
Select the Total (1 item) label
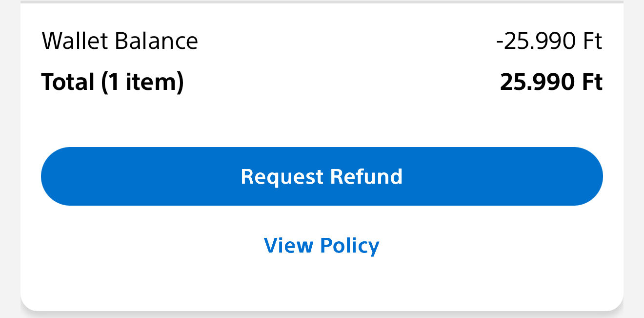click(x=112, y=82)
